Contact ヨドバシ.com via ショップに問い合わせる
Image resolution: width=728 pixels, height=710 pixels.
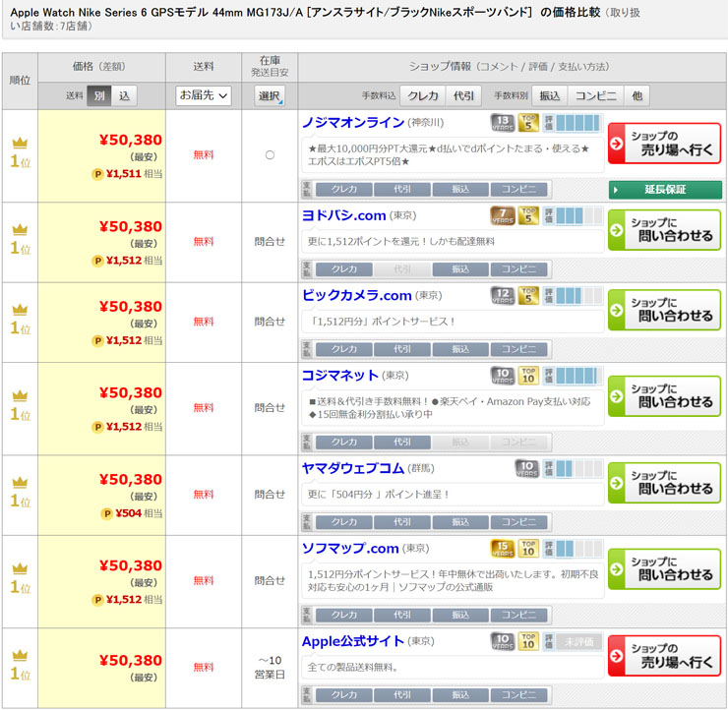(x=664, y=230)
